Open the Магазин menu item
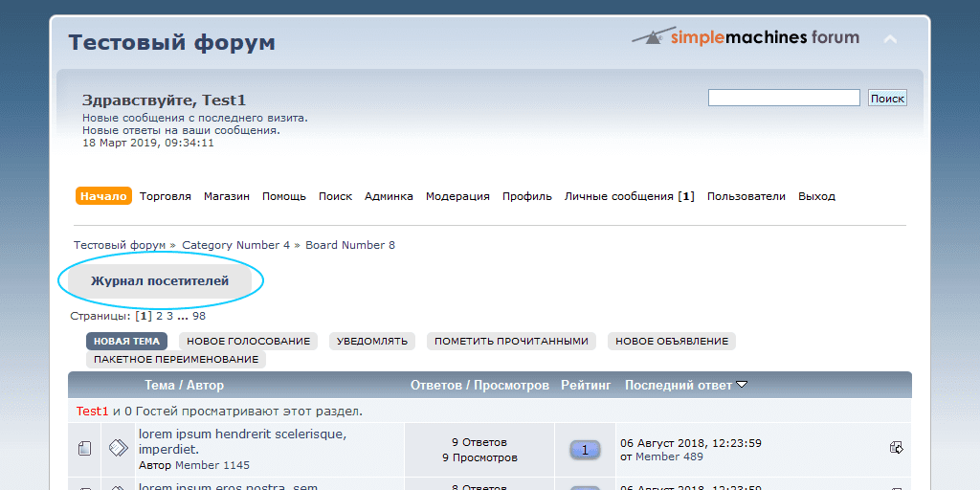The width and height of the screenshot is (980, 490). 226,196
